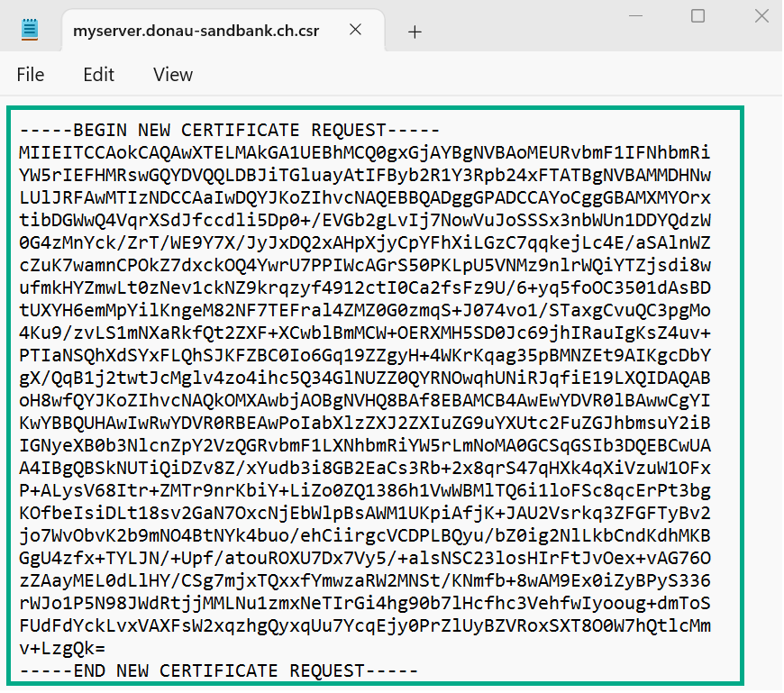Click the BEGIN NEW CERTIFICATE REQUEST line

[x=230, y=130]
